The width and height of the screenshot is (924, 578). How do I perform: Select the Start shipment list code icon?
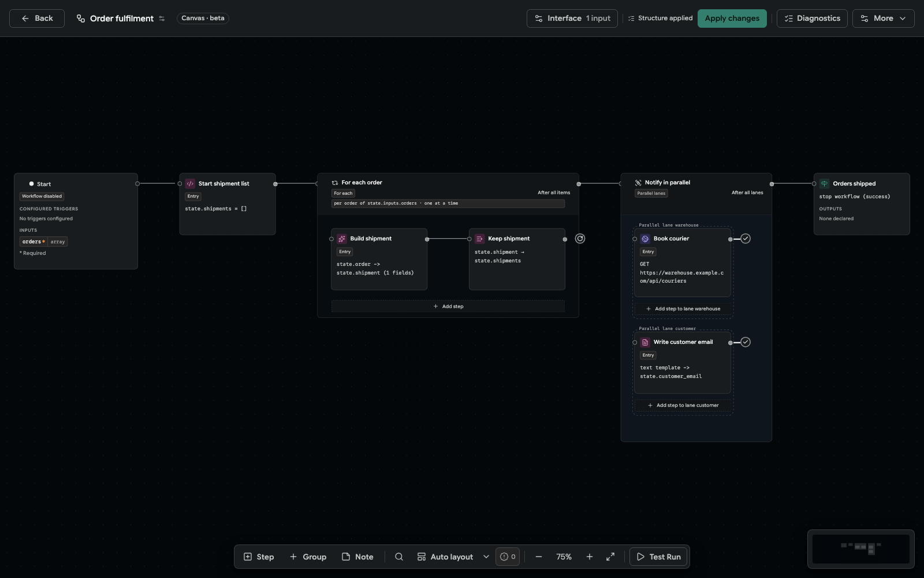coord(190,184)
